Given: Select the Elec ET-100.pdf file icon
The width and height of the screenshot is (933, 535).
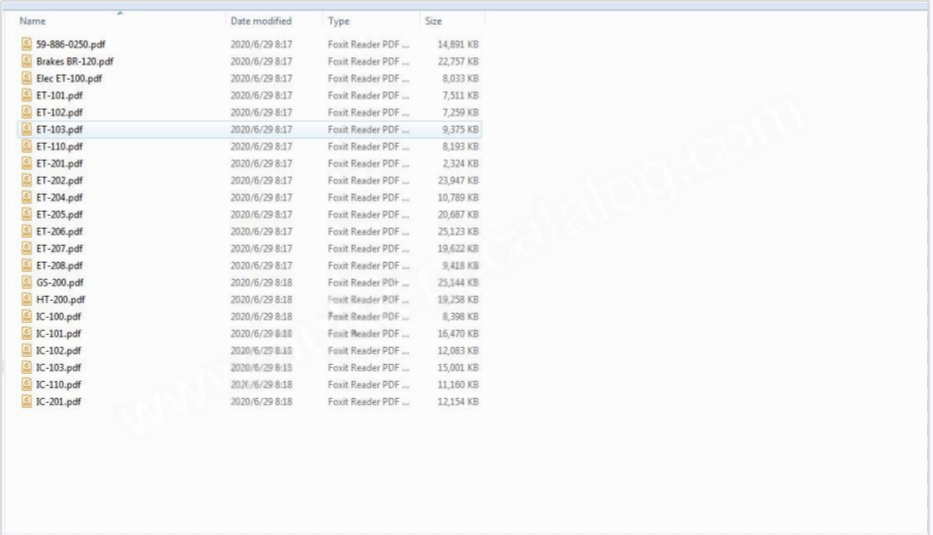Looking at the screenshot, I should [x=27, y=78].
